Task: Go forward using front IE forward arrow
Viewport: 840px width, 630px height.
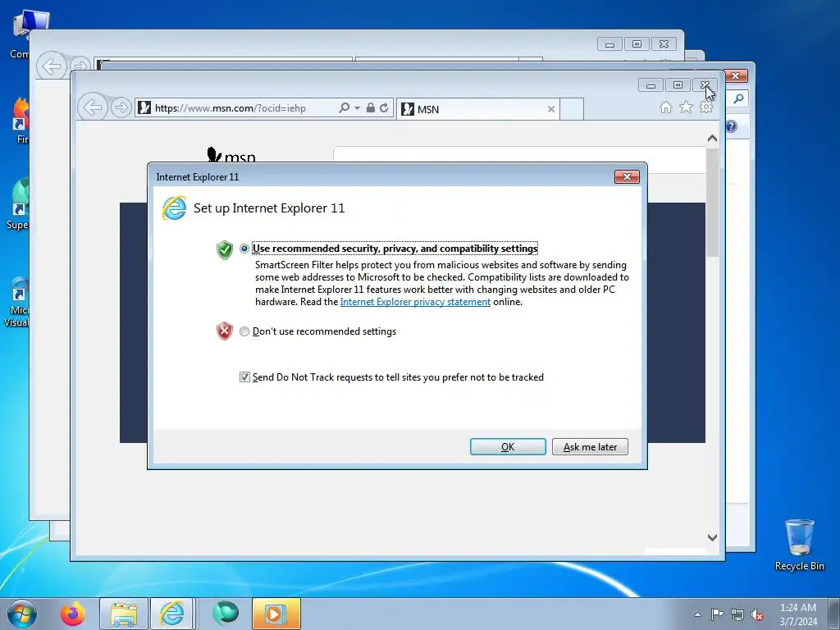Action: click(121, 107)
